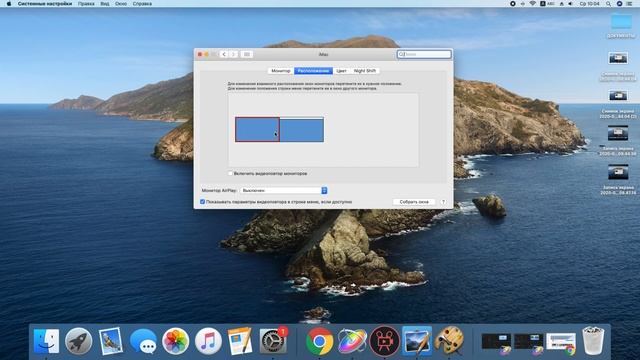Untick show mirroring options in menu bar
Image resolution: width=640 pixels, height=360 pixels.
pyautogui.click(x=202, y=202)
